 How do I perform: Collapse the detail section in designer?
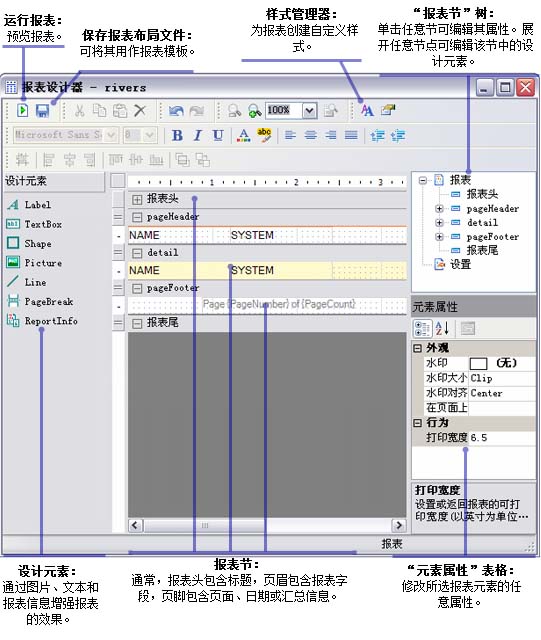[x=137, y=253]
